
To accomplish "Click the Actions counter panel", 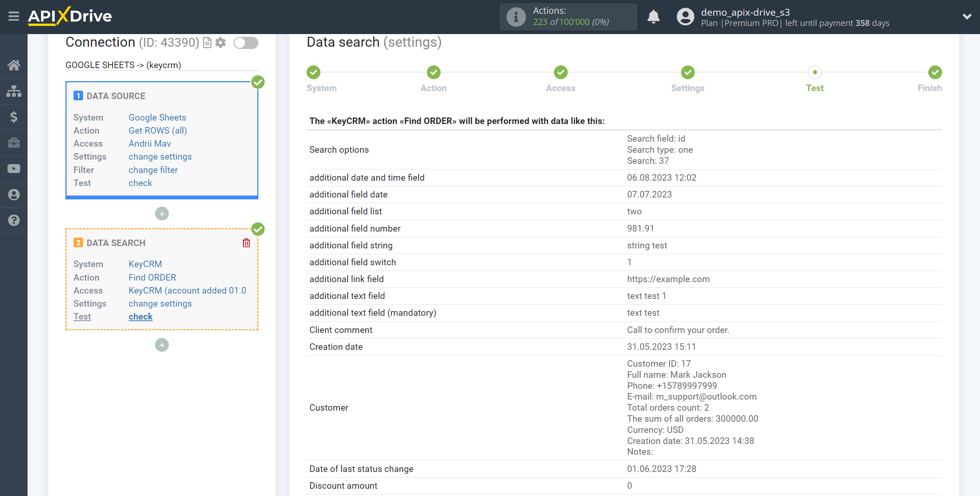I will point(568,17).
